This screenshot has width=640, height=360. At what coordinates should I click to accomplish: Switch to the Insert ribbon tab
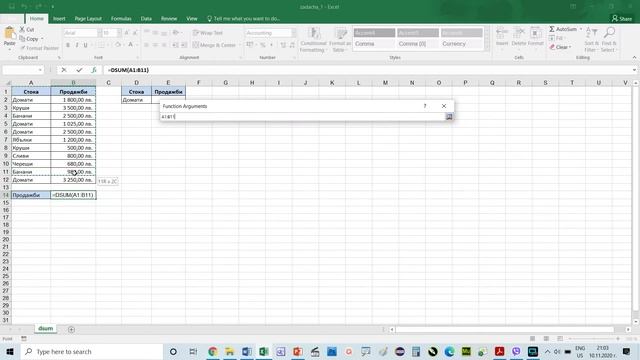(x=59, y=19)
